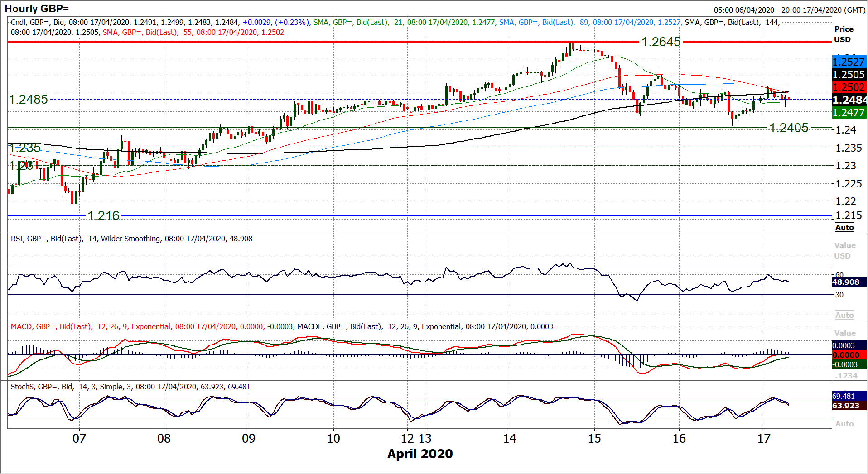This screenshot has width=868, height=474.
Task: Click the 1.2477 green SMA price tag
Action: (849, 113)
